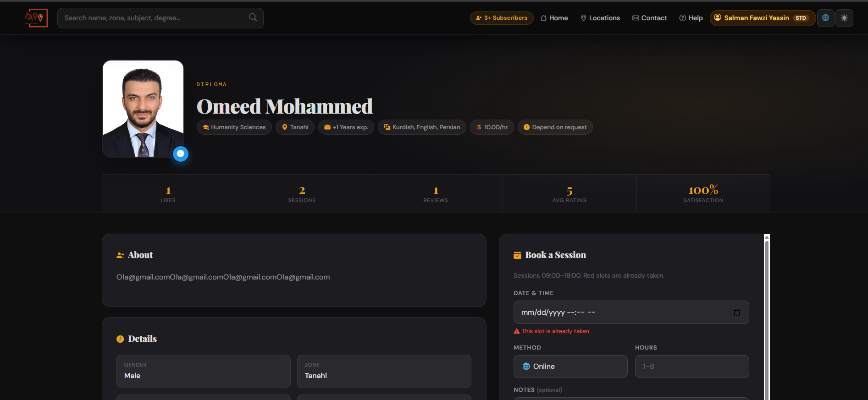
Task: Click the site logo icon
Action: (x=36, y=18)
